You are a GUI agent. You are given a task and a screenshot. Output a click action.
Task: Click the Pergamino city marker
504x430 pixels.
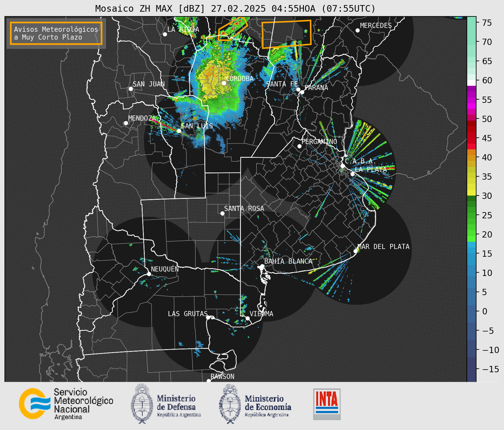tap(299, 146)
